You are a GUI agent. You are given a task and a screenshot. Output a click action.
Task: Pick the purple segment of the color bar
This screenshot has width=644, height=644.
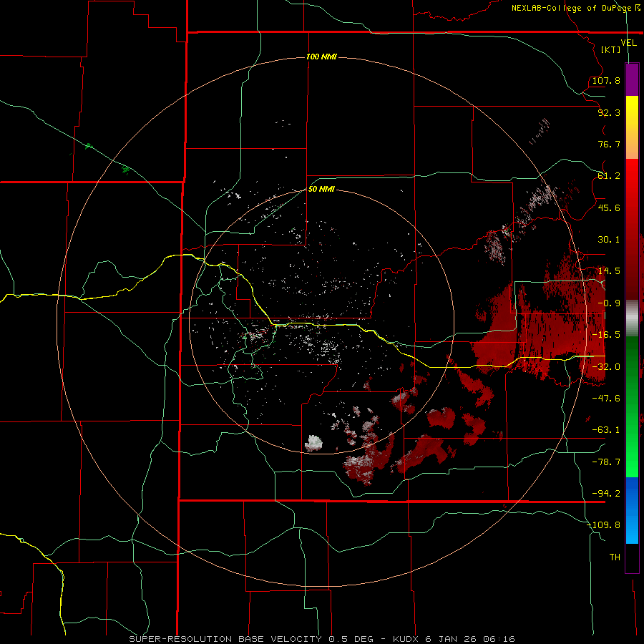tap(632, 79)
